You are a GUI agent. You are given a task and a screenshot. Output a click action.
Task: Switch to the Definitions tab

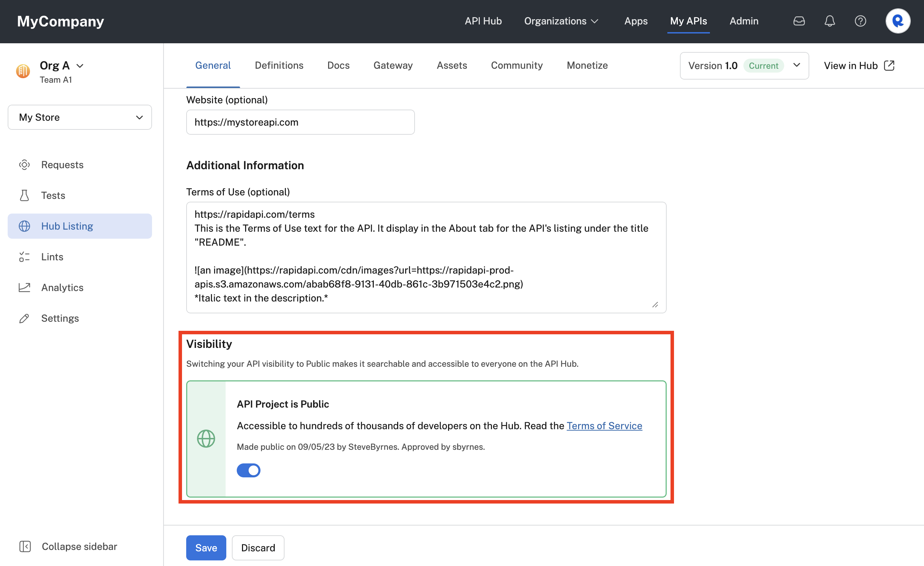(279, 65)
